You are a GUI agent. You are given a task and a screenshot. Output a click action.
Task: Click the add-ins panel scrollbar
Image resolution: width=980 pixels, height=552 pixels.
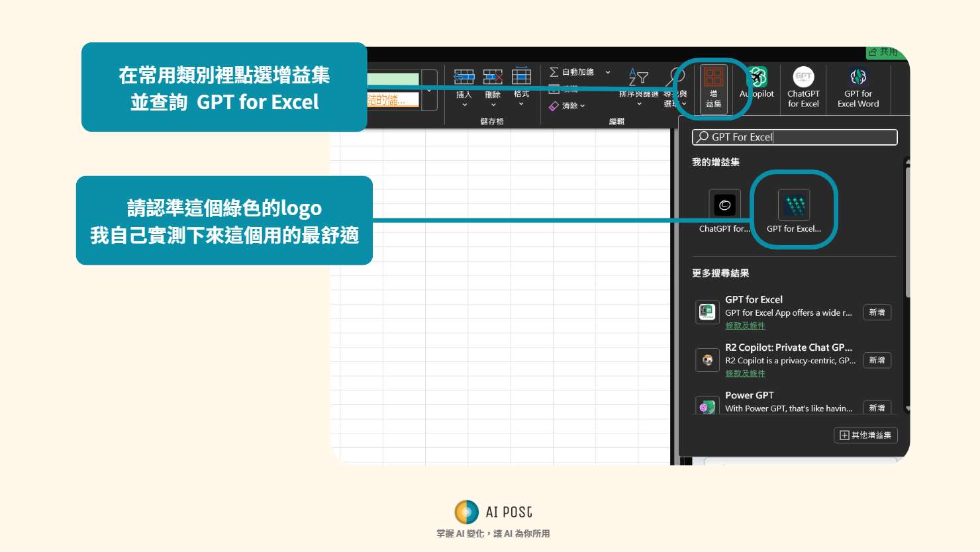coord(907,232)
